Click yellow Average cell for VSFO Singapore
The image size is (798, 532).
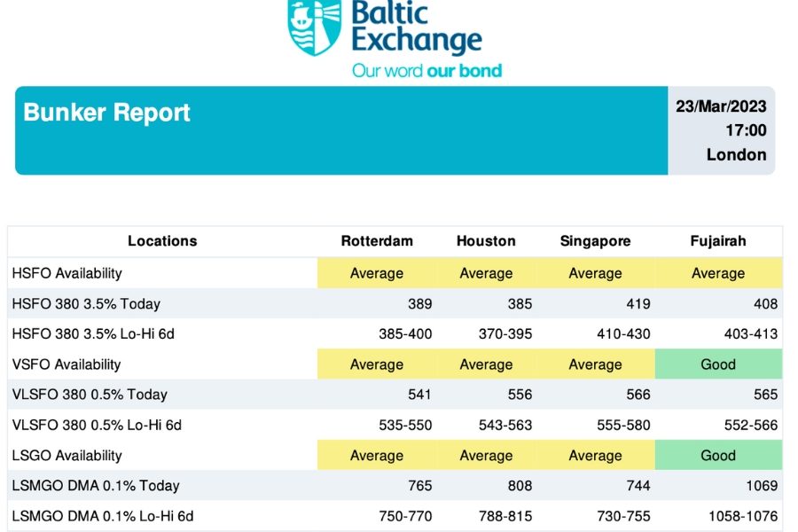pyautogui.click(x=596, y=364)
